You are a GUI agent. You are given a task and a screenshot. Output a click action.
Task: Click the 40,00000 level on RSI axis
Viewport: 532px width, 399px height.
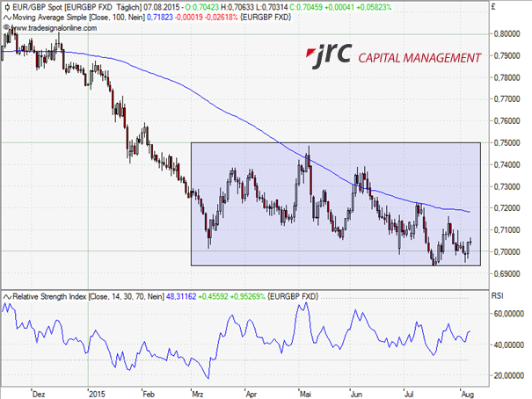point(509,345)
